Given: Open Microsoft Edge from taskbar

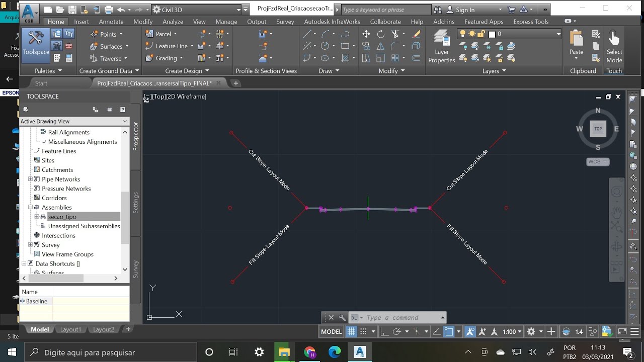Looking at the screenshot, I should coord(334,352).
